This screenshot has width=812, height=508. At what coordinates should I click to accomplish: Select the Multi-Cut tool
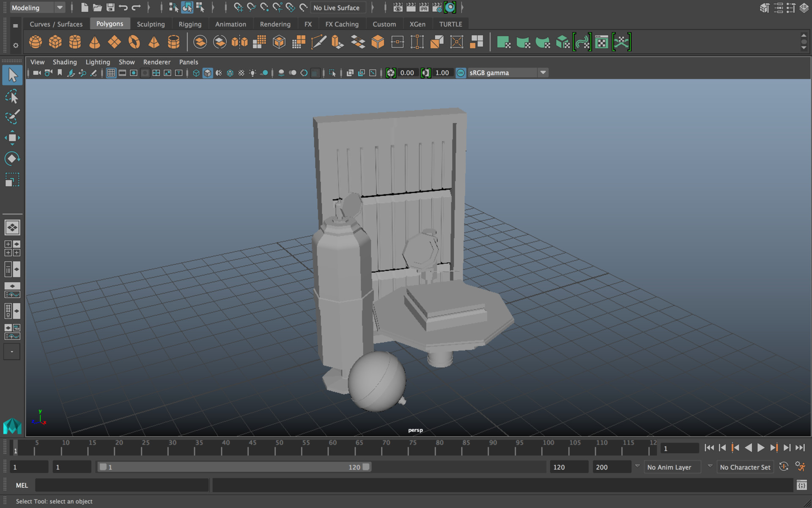[319, 42]
